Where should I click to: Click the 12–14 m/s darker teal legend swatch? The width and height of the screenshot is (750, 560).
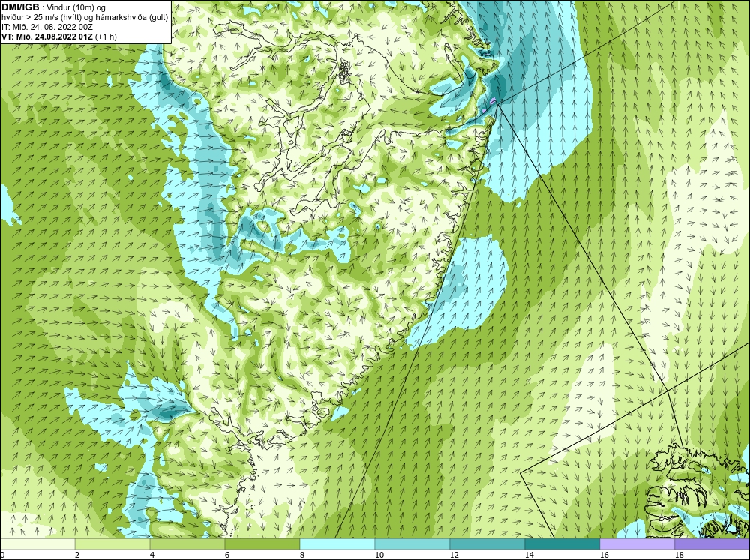coord(487,544)
